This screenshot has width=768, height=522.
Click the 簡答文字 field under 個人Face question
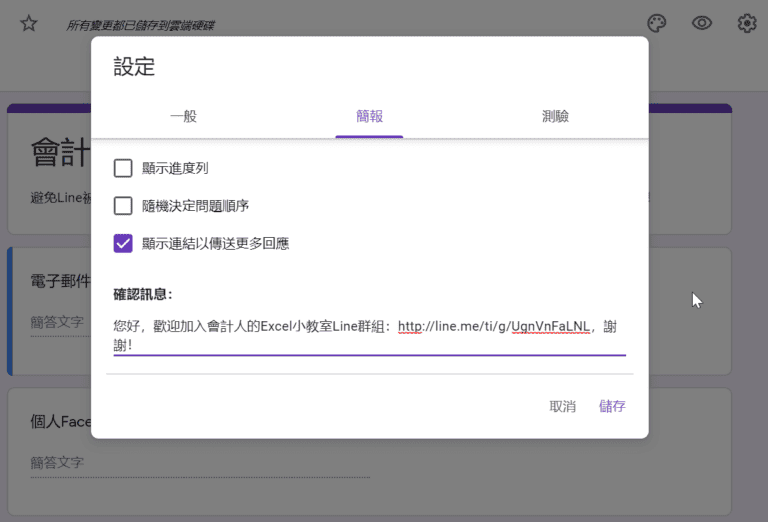click(200, 463)
